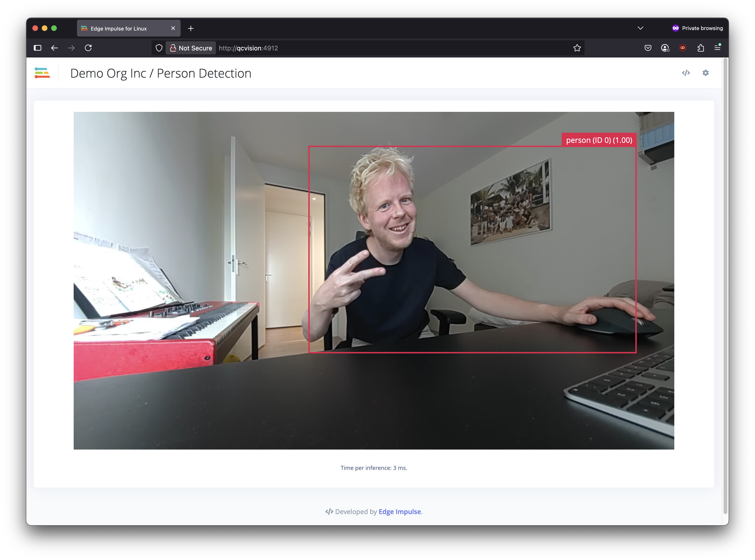The height and width of the screenshot is (560, 755).
Task: Reload the current page
Action: click(x=88, y=48)
